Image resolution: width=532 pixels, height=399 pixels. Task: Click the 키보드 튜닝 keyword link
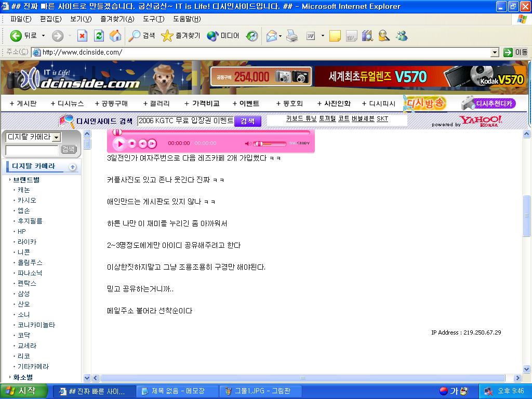[x=301, y=119]
